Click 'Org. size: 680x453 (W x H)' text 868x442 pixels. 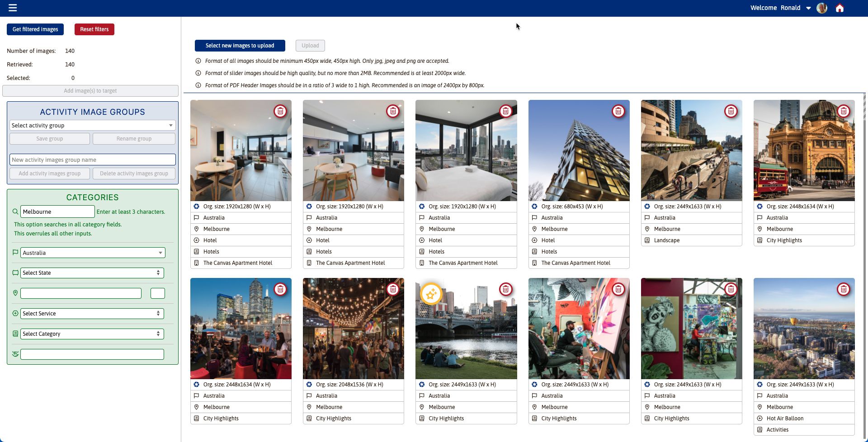572,207
